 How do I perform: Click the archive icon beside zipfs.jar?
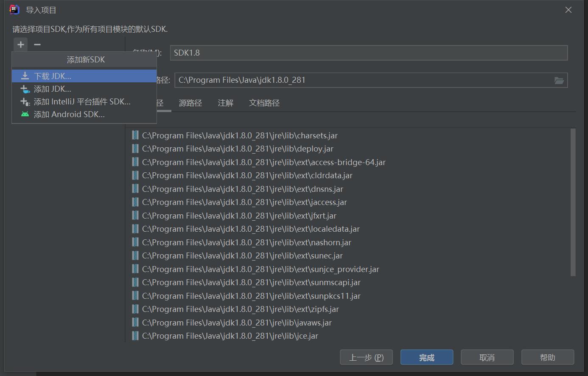click(135, 309)
